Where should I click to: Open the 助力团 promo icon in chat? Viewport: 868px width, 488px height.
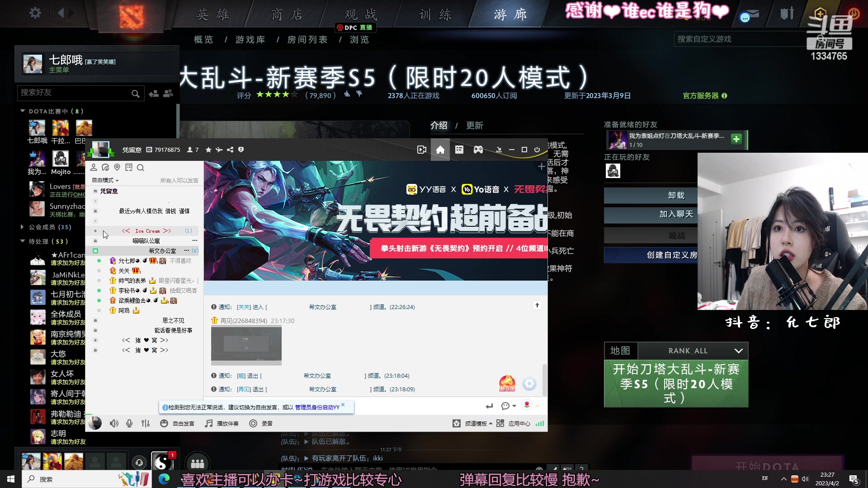pyautogui.click(x=507, y=383)
